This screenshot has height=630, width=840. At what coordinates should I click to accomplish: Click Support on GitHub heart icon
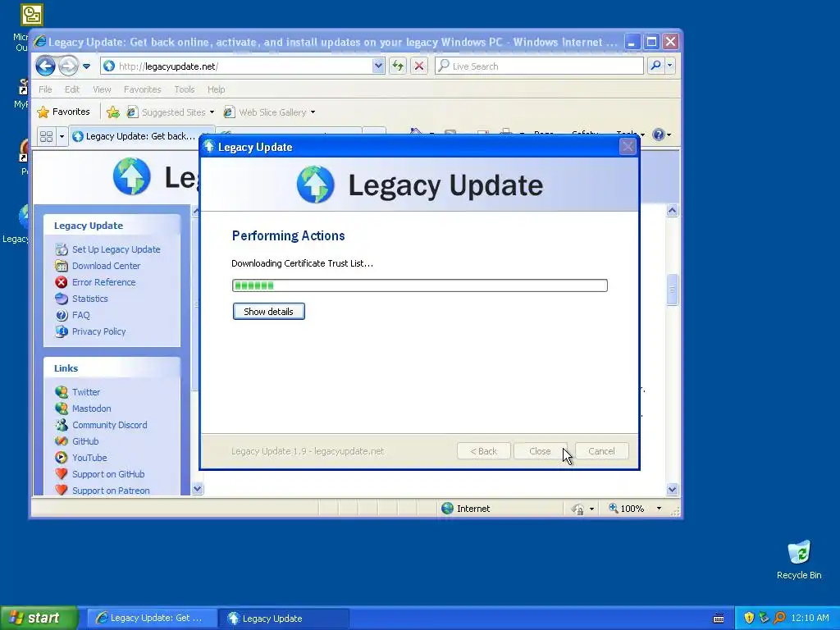click(x=62, y=474)
